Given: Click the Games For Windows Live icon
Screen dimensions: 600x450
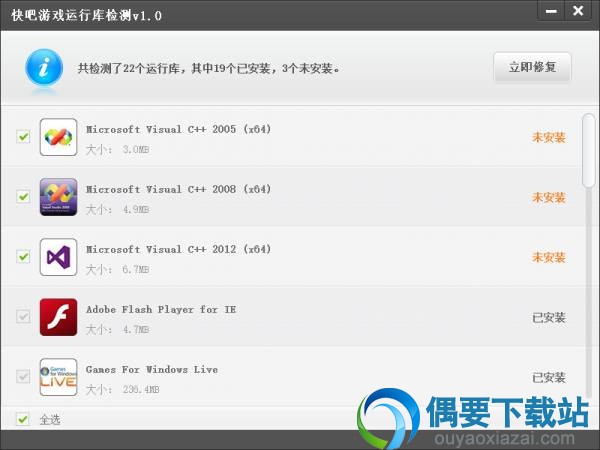Looking at the screenshot, I should 59,377.
